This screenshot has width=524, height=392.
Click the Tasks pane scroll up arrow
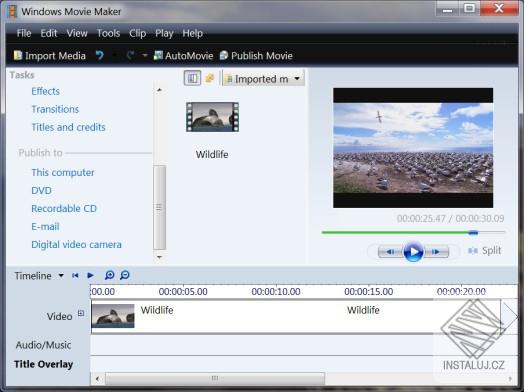coord(159,90)
